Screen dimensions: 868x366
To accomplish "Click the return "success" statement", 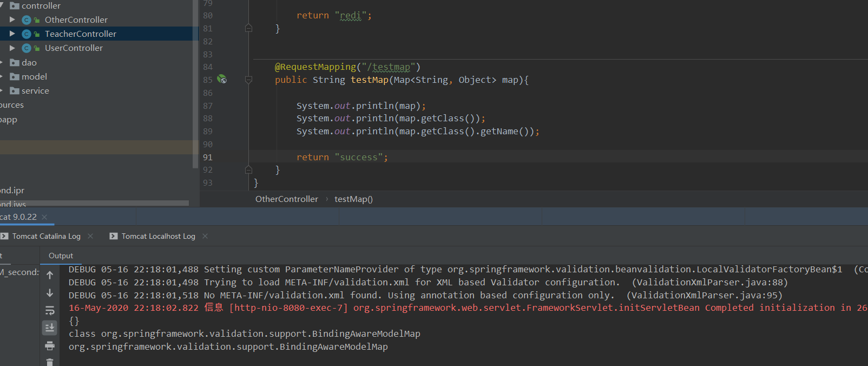I will coord(342,157).
